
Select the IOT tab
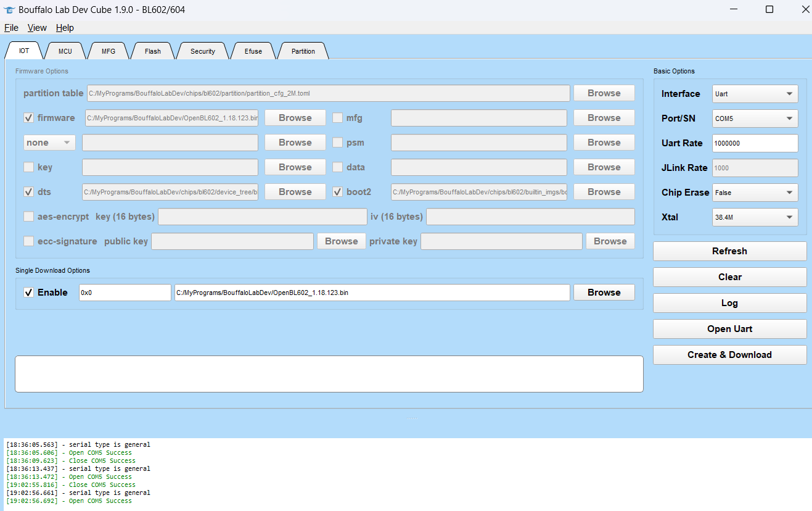tap(24, 51)
